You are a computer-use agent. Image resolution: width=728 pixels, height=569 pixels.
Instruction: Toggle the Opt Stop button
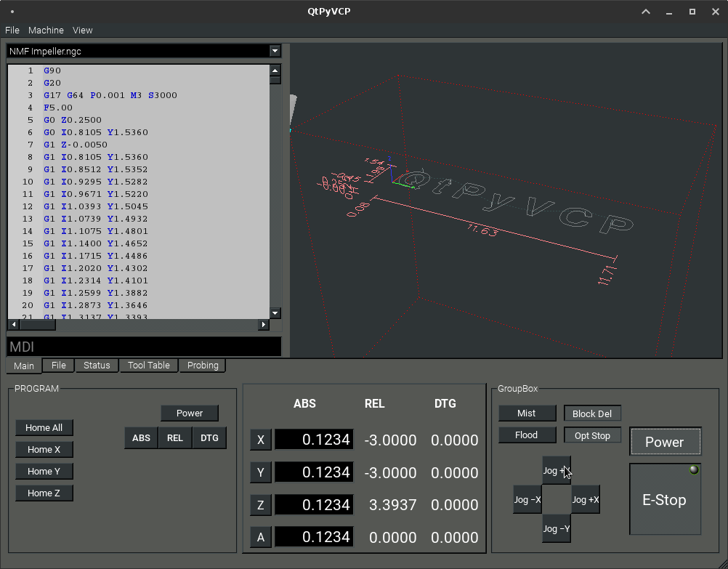(592, 435)
